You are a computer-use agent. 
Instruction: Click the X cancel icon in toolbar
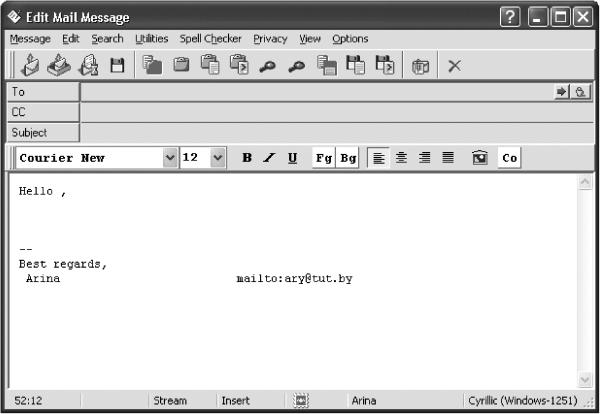[455, 66]
